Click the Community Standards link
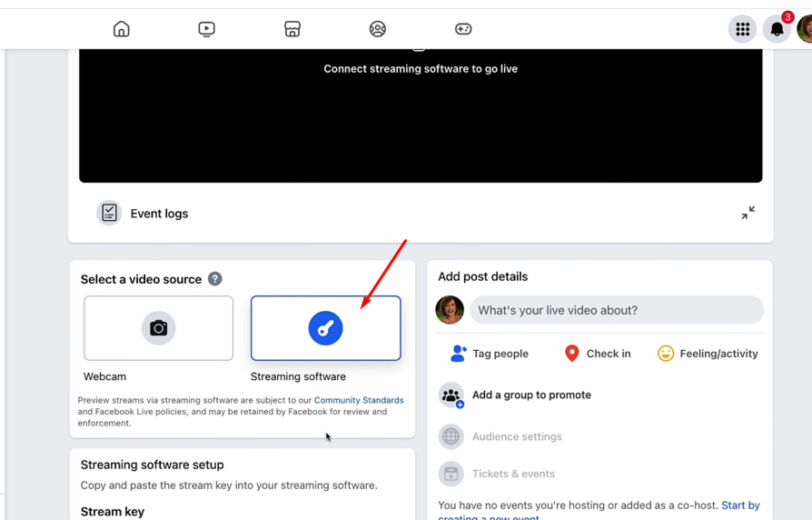Viewport: 812px width, 520px height. point(359,400)
